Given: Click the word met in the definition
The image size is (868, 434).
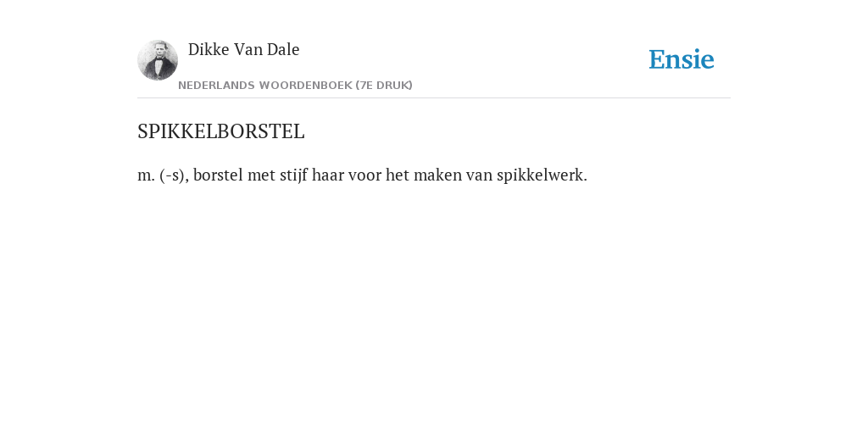Looking at the screenshot, I should (x=261, y=175).
